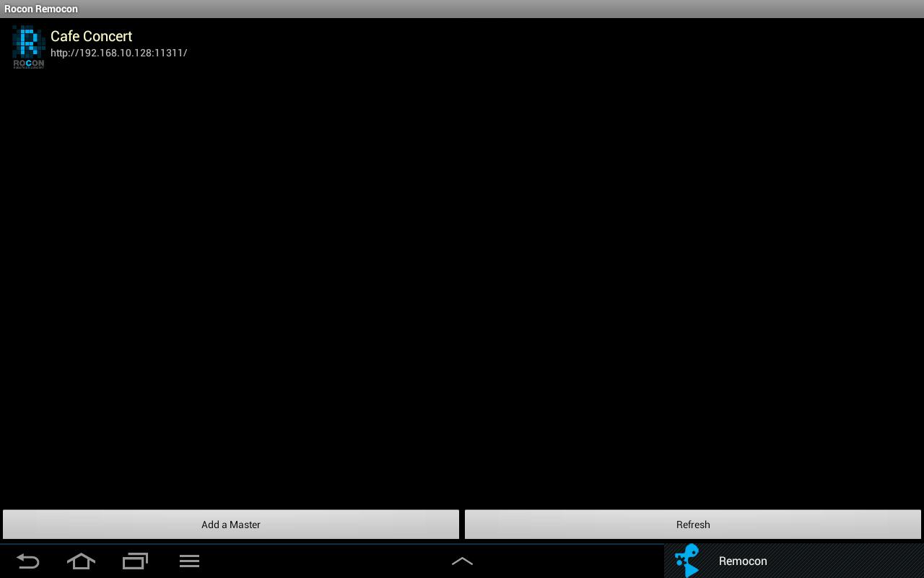Select the Cafe Concert entry title
This screenshot has width=924, height=578.
[92, 36]
